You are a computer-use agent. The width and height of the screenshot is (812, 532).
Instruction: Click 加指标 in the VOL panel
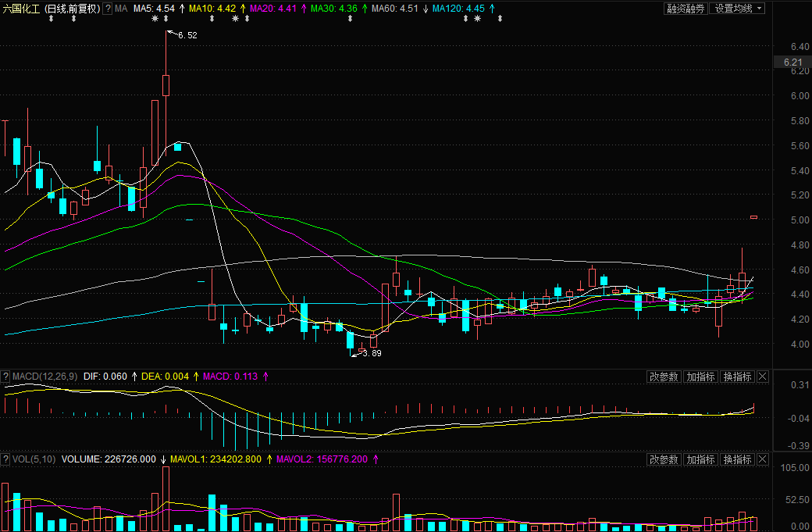click(700, 459)
